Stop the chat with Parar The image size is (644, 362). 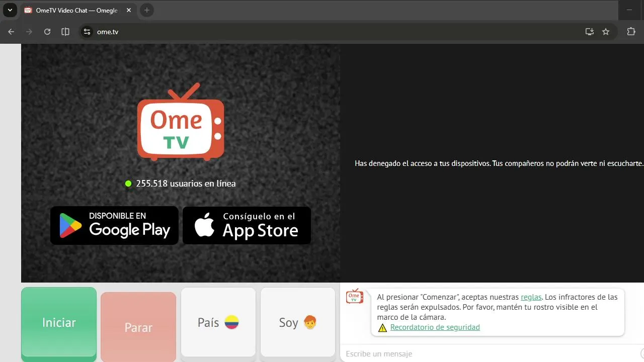138,327
